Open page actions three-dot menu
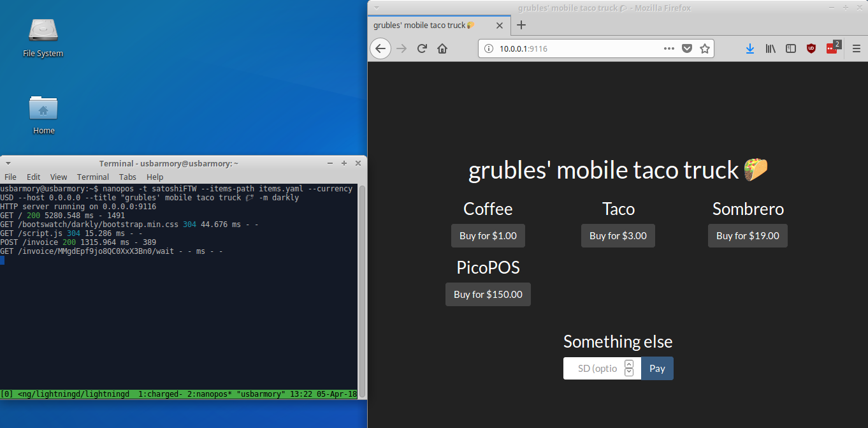Screen dimensions: 868x428 coord(669,48)
